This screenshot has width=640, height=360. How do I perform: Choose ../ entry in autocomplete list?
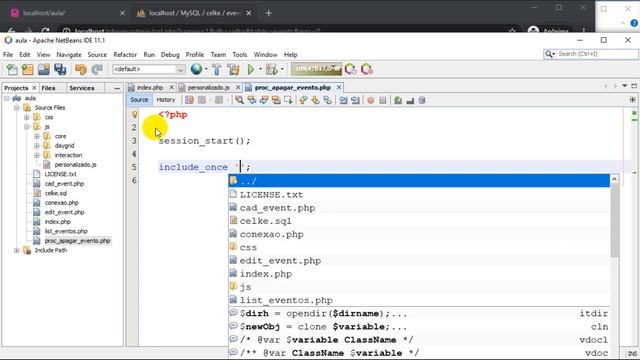(419, 181)
